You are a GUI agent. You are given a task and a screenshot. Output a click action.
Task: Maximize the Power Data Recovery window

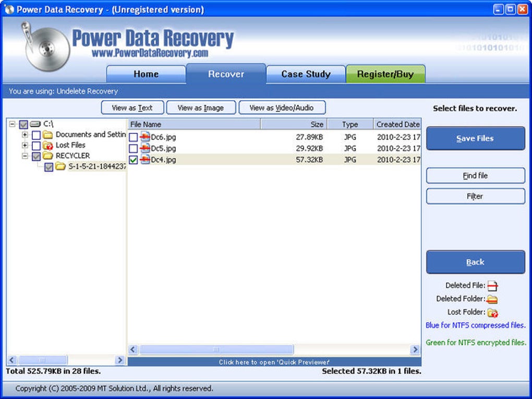pos(510,9)
